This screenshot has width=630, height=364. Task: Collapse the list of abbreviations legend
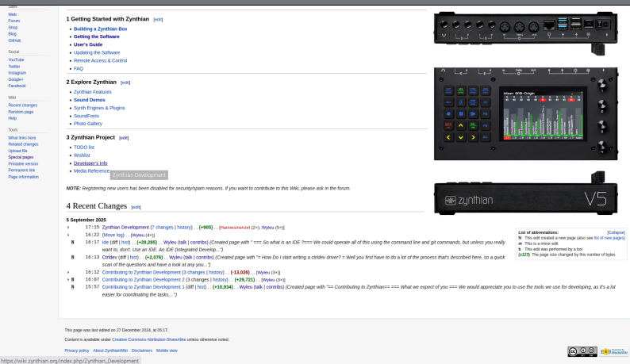(616, 232)
